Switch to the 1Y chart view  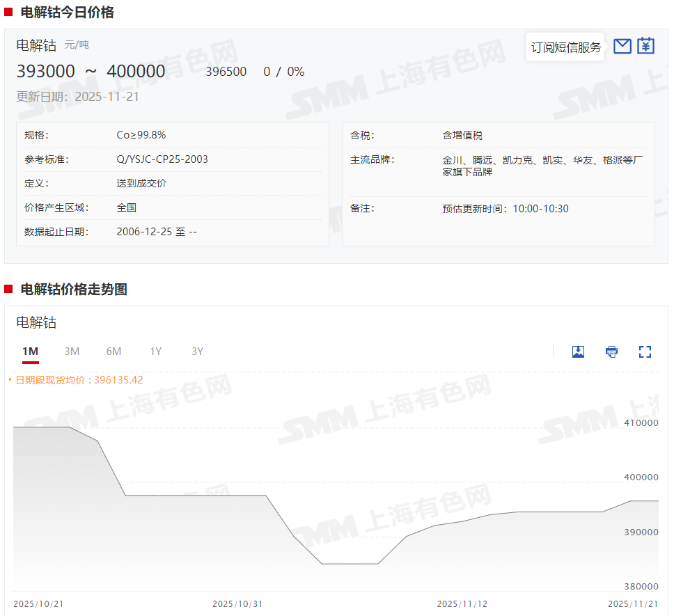point(155,352)
